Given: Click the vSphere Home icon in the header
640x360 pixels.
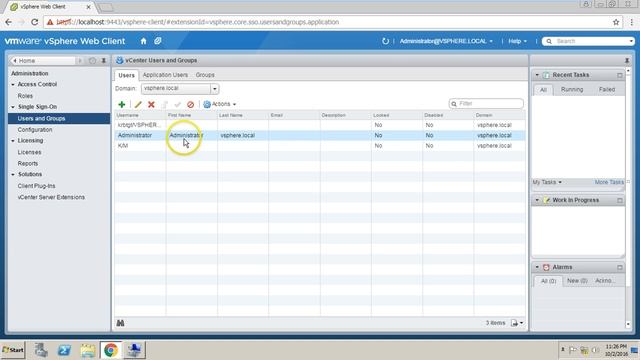Looking at the screenshot, I should [x=143, y=41].
